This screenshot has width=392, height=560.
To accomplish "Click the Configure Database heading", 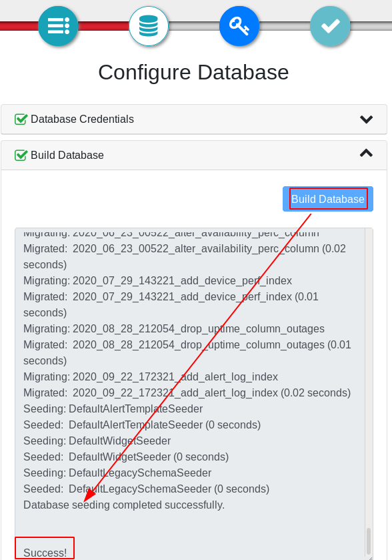I will point(193,72).
